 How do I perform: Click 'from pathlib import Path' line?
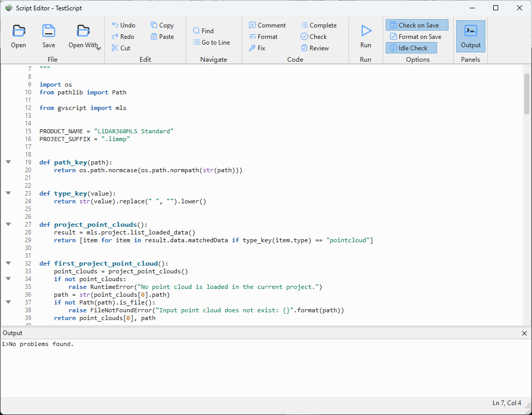click(83, 92)
